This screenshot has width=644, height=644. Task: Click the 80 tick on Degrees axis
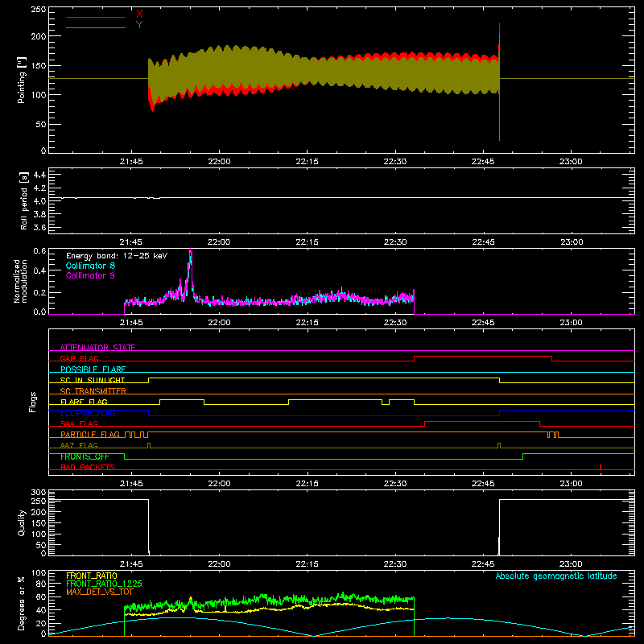(41, 584)
